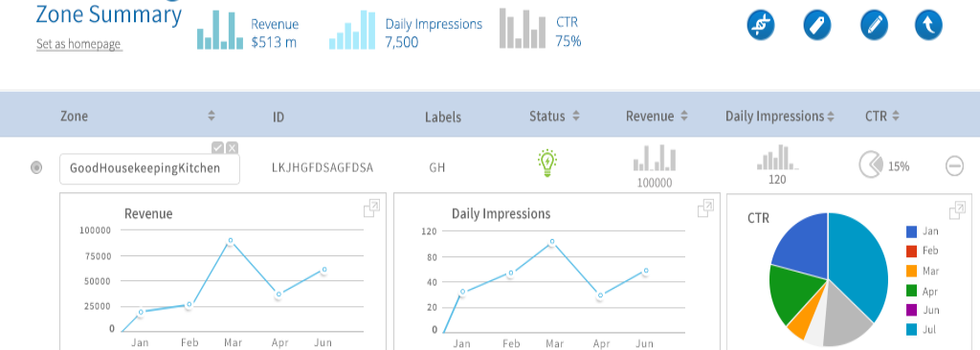Pop out the Daily Impressions chart

click(705, 208)
